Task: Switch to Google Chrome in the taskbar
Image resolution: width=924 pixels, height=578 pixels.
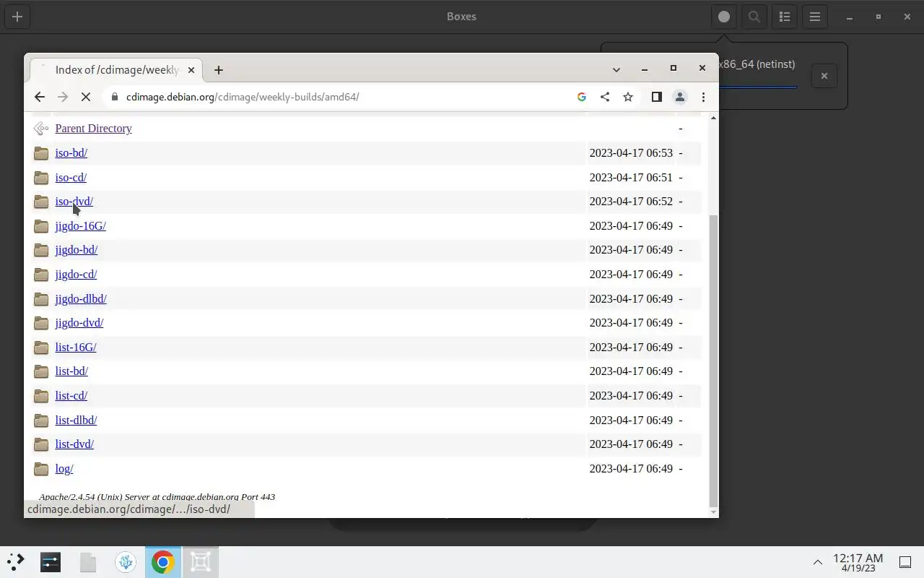Action: [x=163, y=561]
